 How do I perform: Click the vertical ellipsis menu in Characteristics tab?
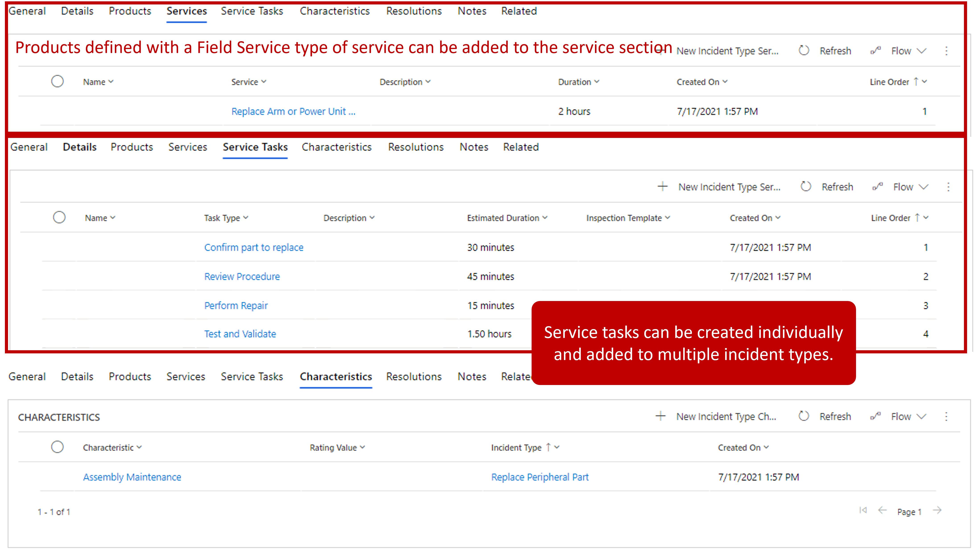pyautogui.click(x=946, y=416)
